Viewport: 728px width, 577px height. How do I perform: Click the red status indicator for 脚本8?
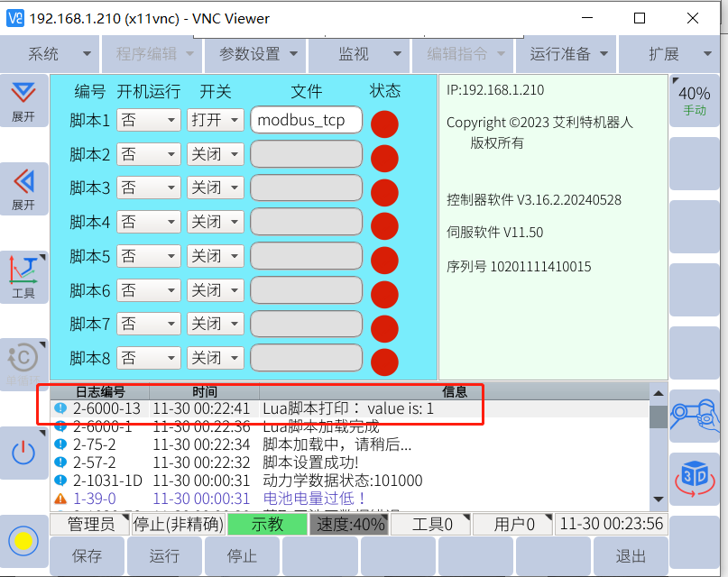pos(384,362)
